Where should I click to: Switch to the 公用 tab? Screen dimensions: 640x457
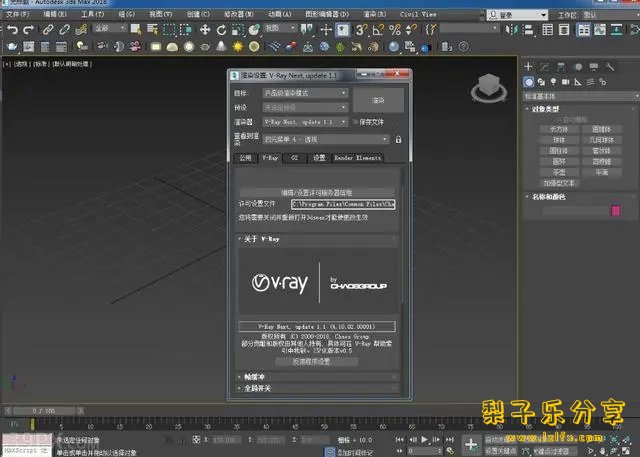point(245,158)
